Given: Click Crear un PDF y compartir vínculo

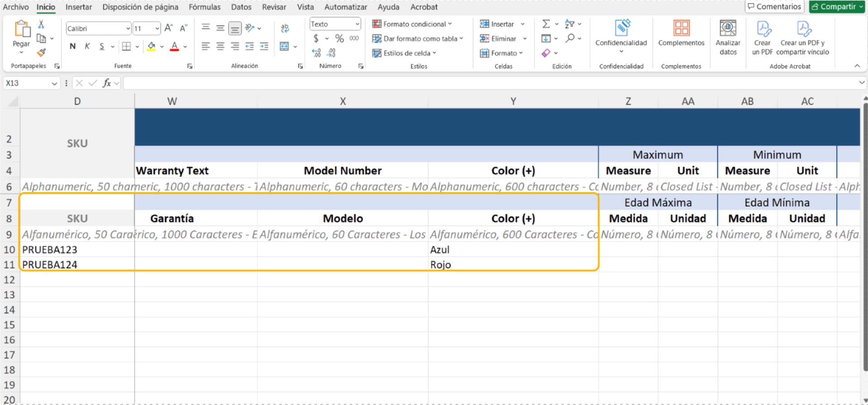Looking at the screenshot, I should (x=803, y=38).
